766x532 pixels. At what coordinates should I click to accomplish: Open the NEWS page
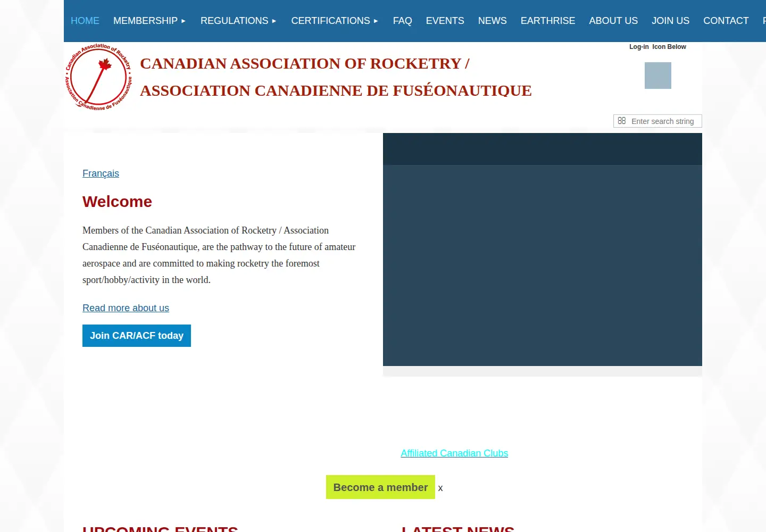[x=493, y=21]
